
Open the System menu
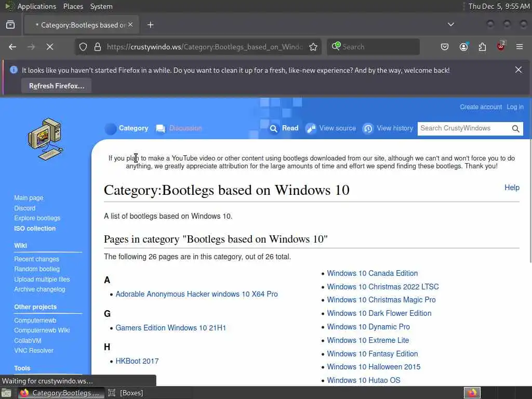tap(101, 6)
